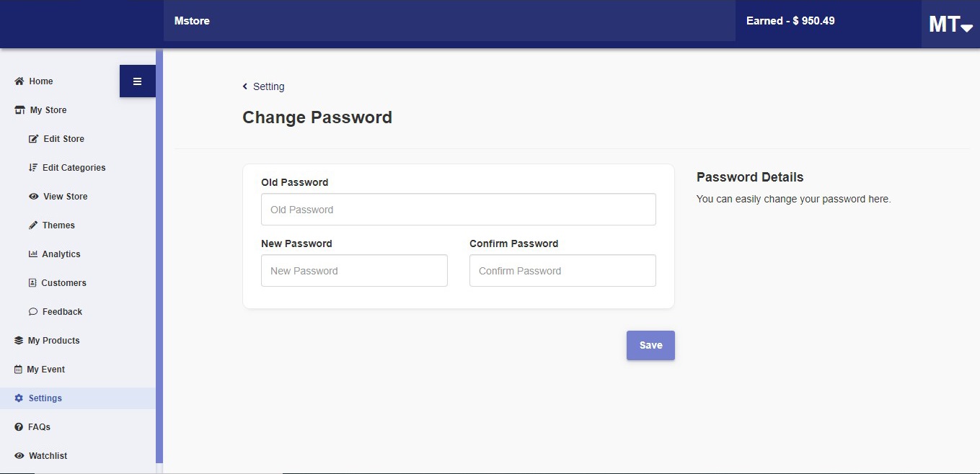Viewport: 980px width, 474px height.
Task: Click the Analytics chart icon
Action: click(32, 254)
